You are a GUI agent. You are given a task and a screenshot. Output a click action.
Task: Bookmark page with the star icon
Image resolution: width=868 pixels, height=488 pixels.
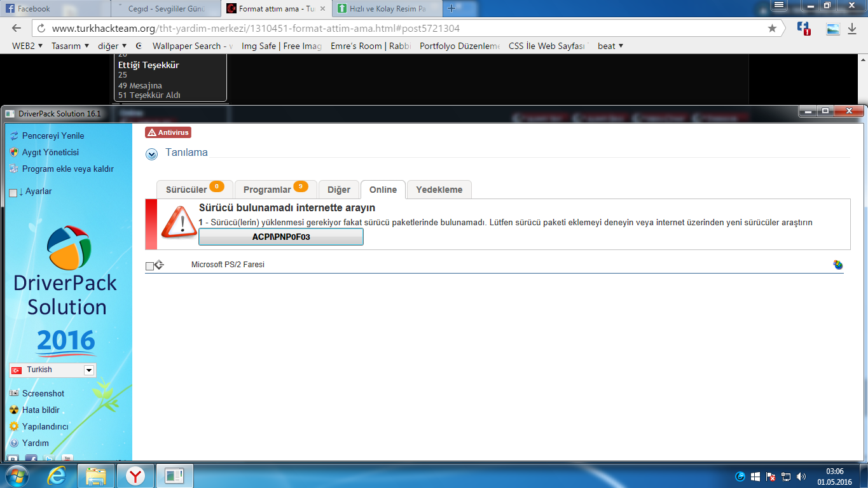point(772,29)
